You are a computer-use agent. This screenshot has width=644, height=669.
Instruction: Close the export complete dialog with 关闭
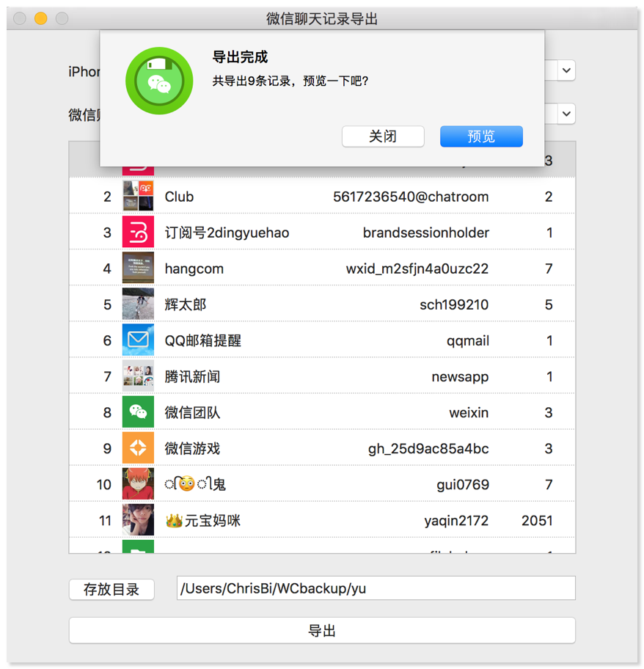point(383,136)
